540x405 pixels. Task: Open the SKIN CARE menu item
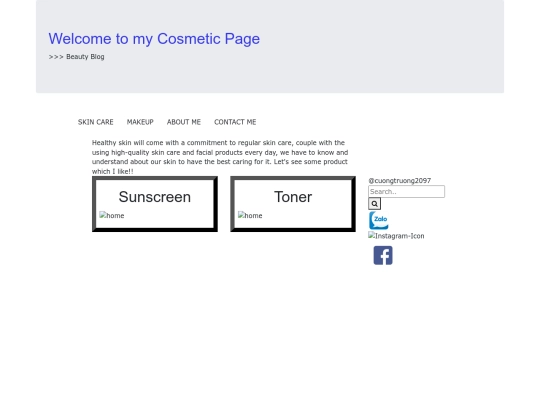click(x=95, y=122)
